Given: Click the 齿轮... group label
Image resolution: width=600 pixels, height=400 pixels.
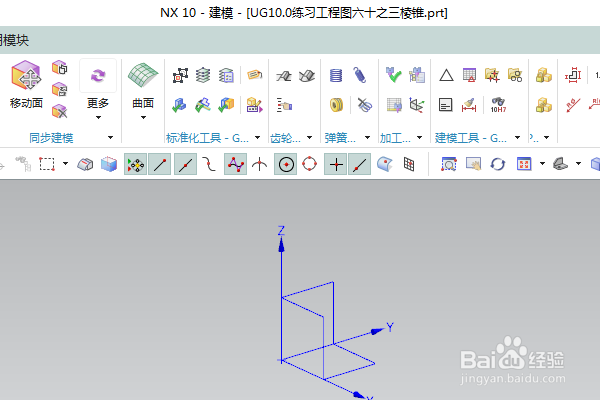Looking at the screenshot, I should click(285, 138).
